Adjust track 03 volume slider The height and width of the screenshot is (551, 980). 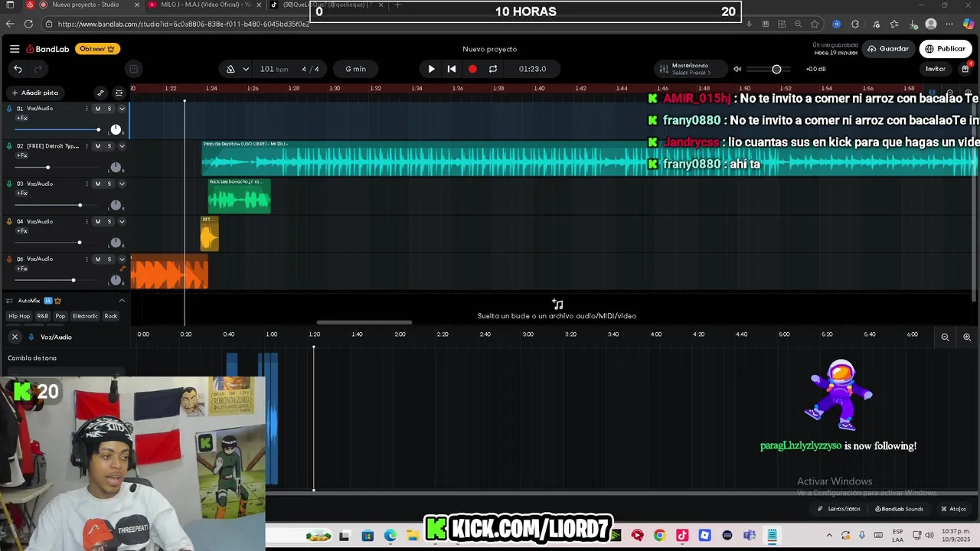58,205
